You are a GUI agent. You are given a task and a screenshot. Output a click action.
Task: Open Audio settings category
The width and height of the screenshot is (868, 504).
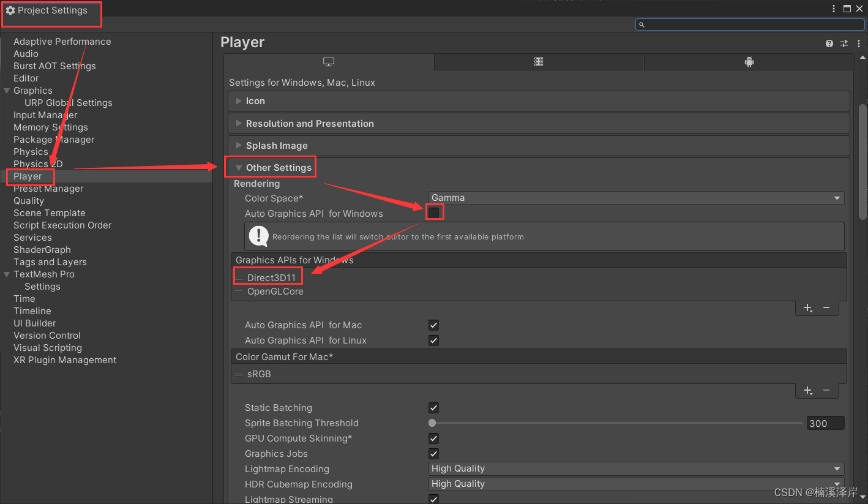point(26,54)
